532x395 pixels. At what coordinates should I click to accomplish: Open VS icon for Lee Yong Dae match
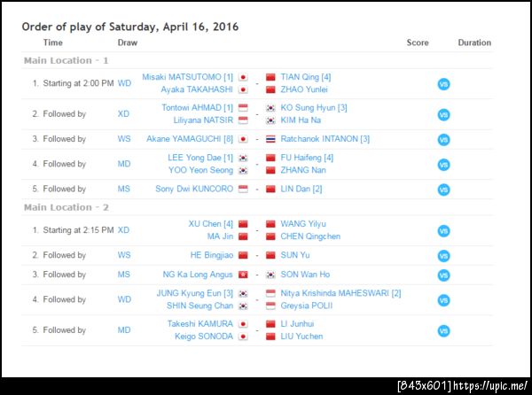point(443,165)
